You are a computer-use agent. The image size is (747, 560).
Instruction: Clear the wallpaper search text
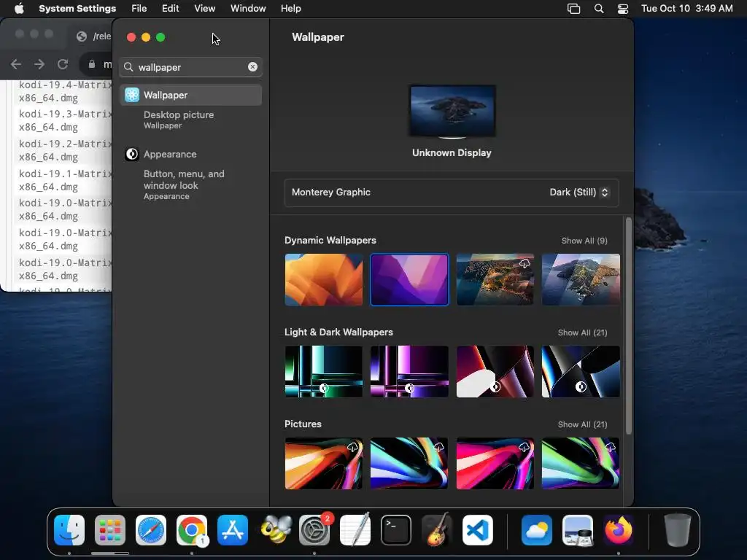[x=252, y=67]
